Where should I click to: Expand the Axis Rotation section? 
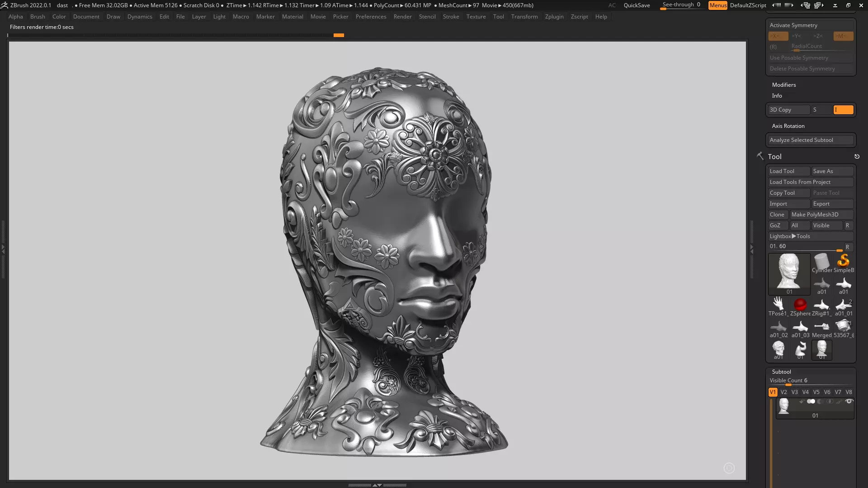[788, 126]
